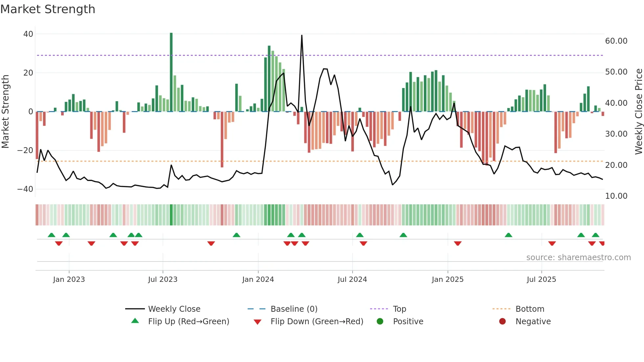Click the source: sharemaestro.com text
The height and width of the screenshot is (362, 644).
click(578, 257)
